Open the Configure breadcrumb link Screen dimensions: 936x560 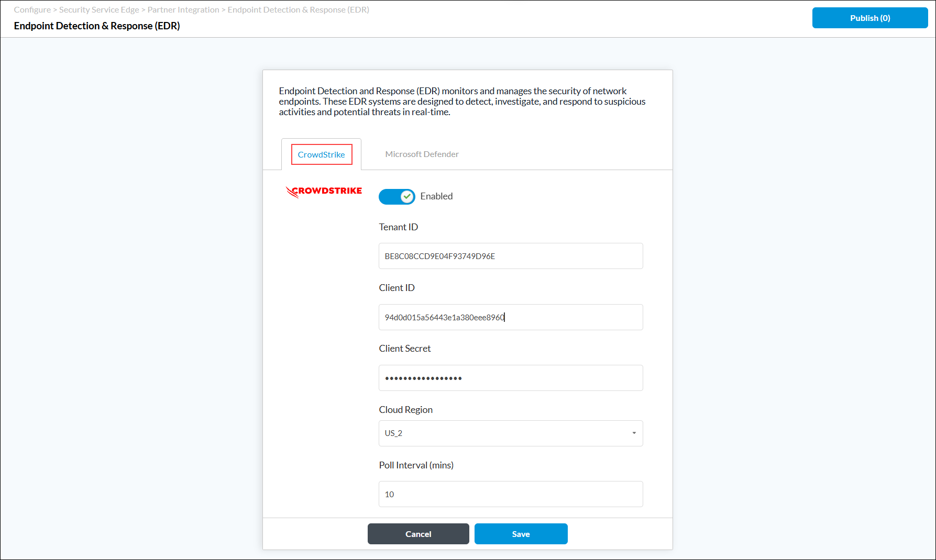pos(32,10)
